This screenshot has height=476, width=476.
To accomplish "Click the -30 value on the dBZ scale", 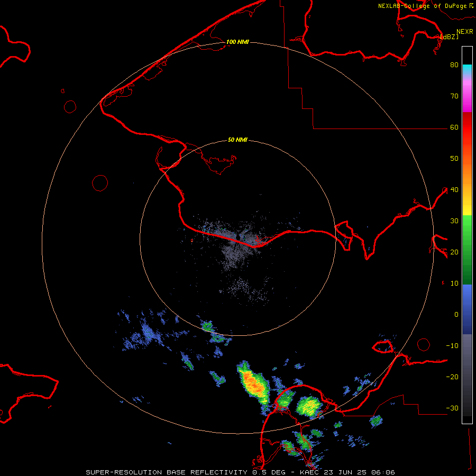I will click(452, 408).
